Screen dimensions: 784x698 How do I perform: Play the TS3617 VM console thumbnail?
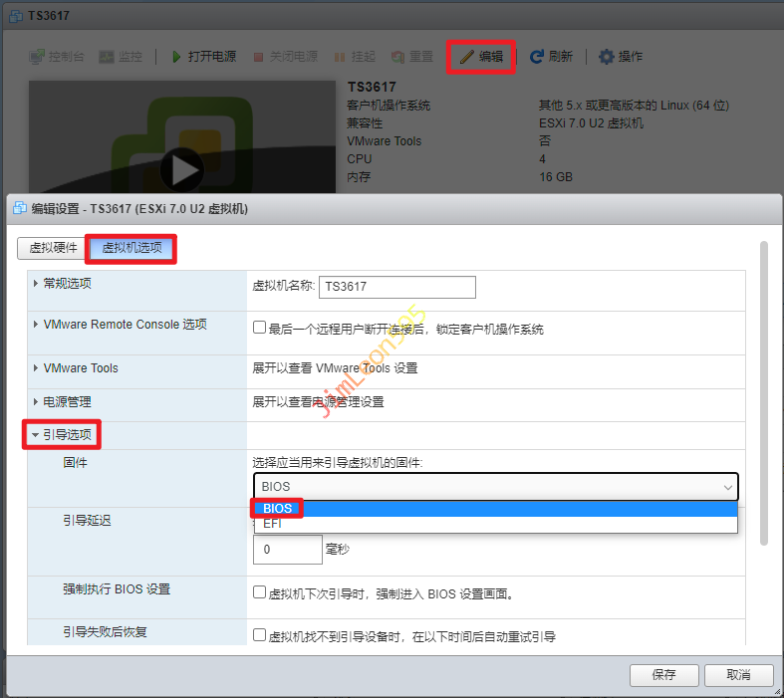coord(181,169)
